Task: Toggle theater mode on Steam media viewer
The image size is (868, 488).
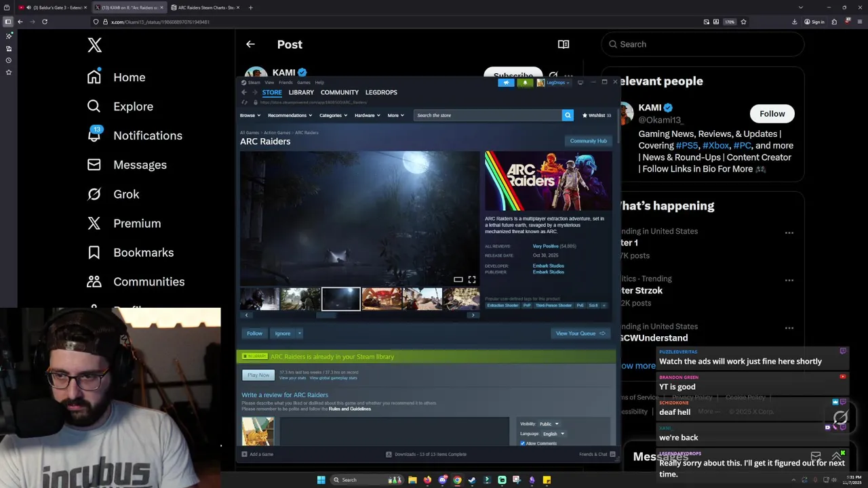Action: point(458,279)
